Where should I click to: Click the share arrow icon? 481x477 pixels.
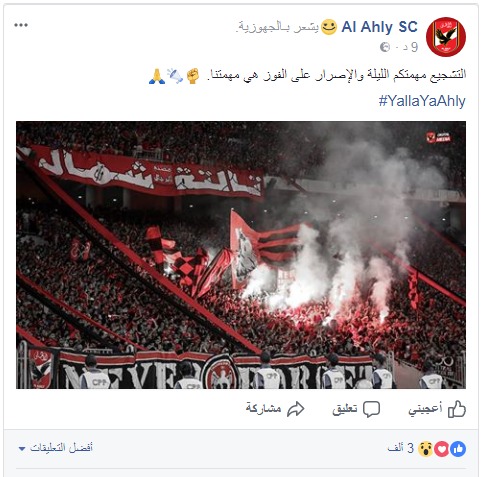click(296, 409)
